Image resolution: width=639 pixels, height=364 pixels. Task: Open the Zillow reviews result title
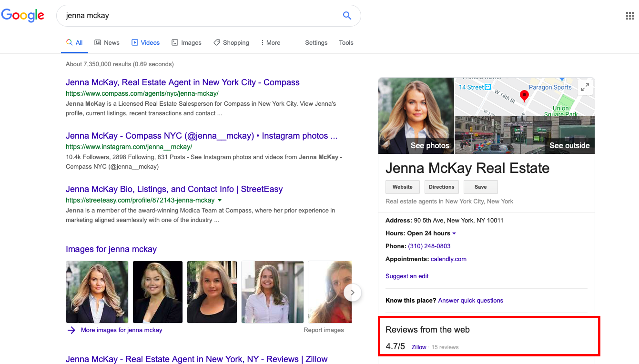tap(196, 359)
